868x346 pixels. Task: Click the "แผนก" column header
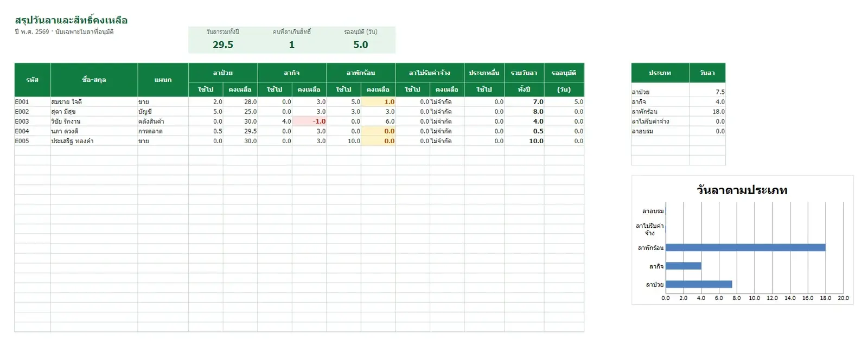[x=163, y=80]
